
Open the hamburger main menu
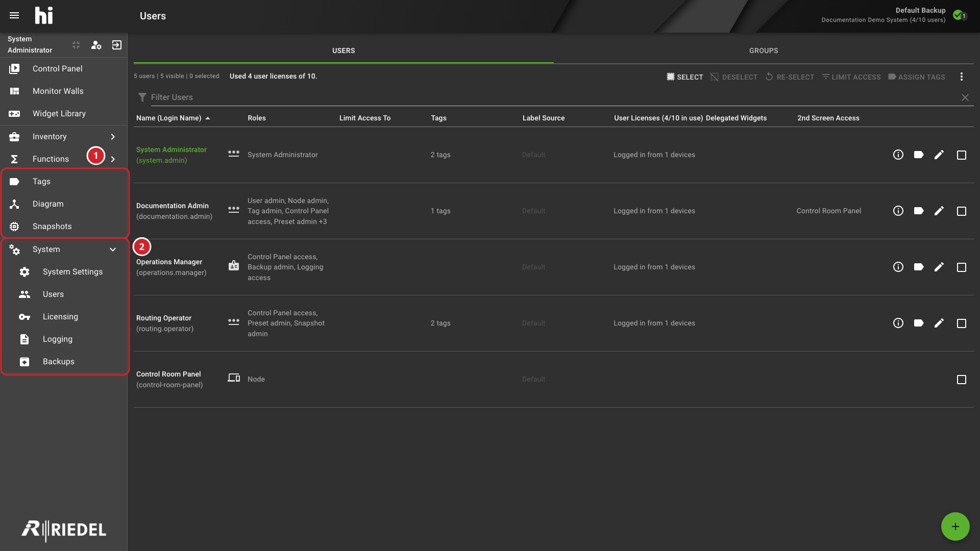(14, 16)
